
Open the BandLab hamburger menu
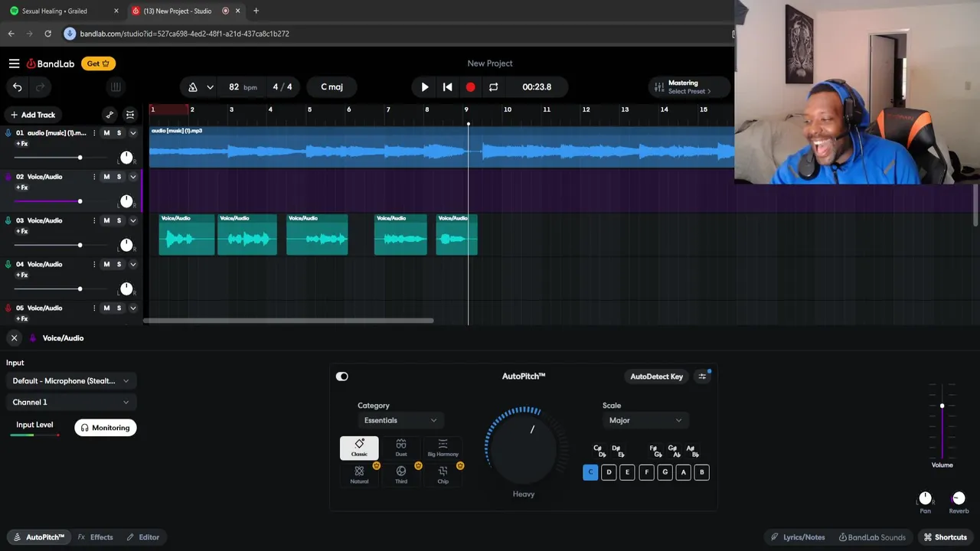(x=14, y=64)
